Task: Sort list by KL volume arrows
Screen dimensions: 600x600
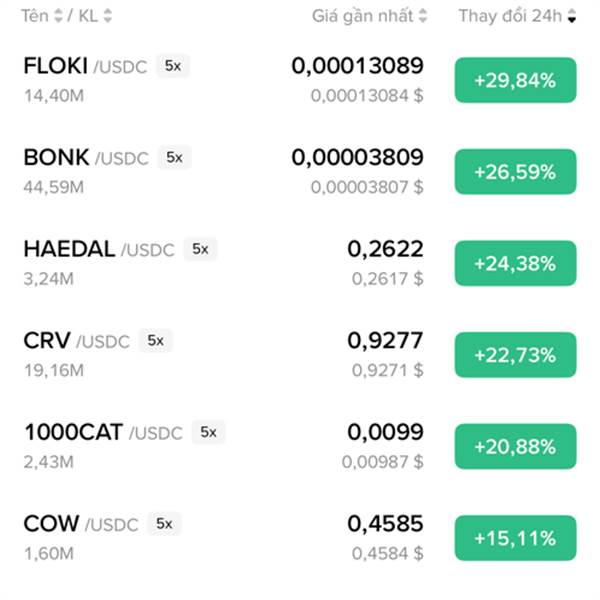Action: tap(108, 16)
